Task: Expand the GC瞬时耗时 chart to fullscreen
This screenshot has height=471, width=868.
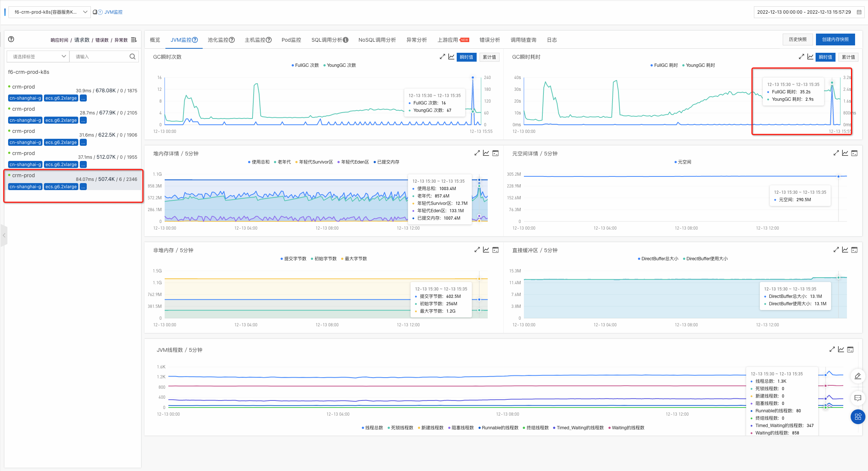Action: click(801, 57)
